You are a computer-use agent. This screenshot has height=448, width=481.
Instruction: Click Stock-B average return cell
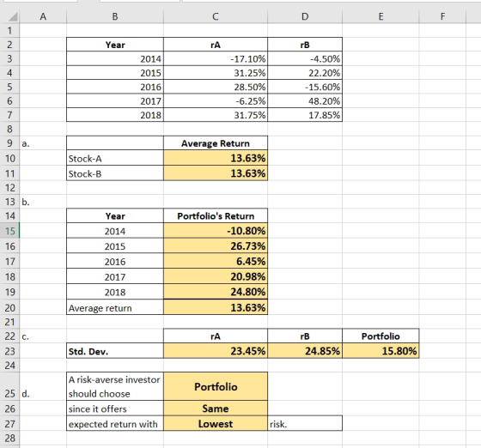coord(216,173)
